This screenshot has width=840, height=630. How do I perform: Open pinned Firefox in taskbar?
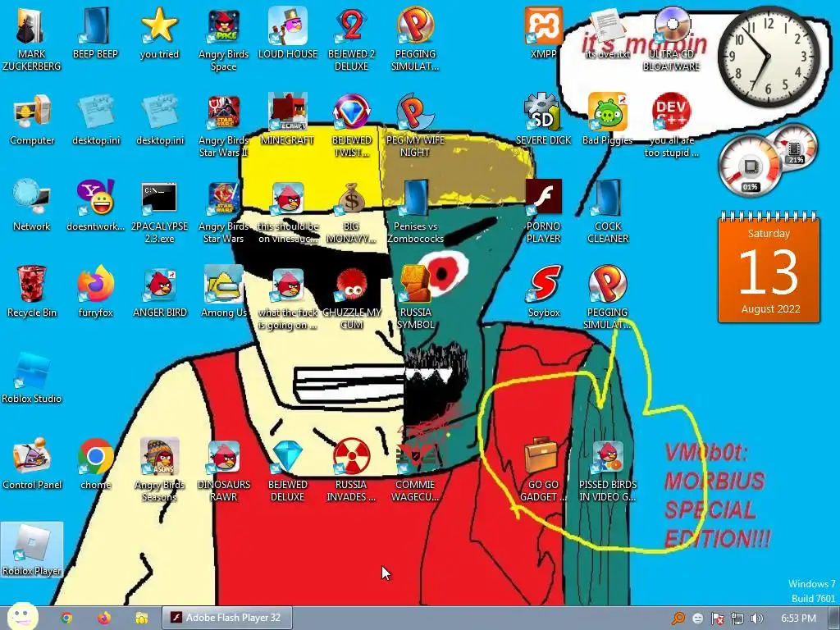(104, 619)
